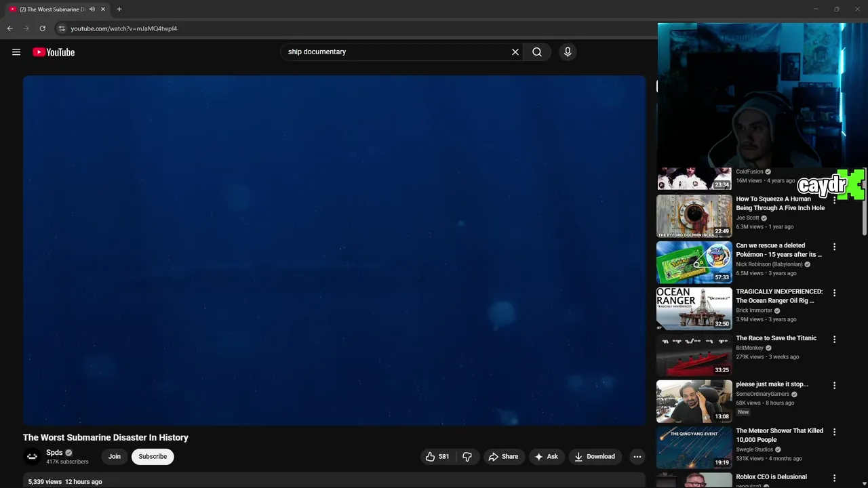
Task: Open the Ask AI button
Action: click(x=547, y=457)
